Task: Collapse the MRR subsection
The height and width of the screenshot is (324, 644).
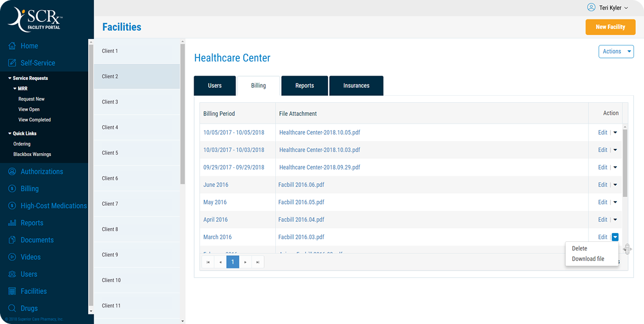Action: [x=15, y=89]
